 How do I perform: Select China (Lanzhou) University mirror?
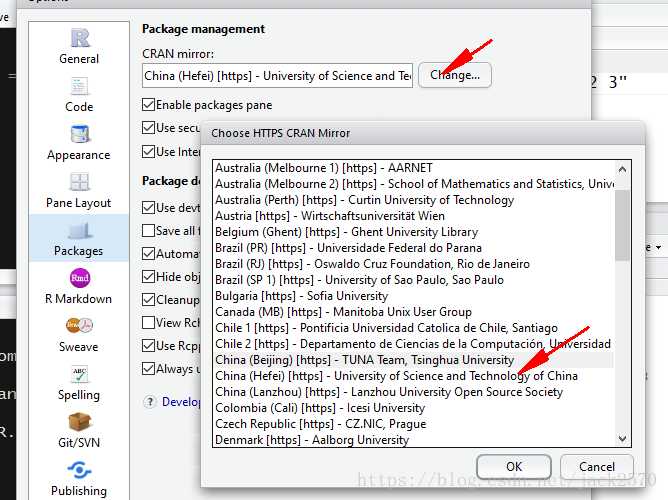click(414, 392)
